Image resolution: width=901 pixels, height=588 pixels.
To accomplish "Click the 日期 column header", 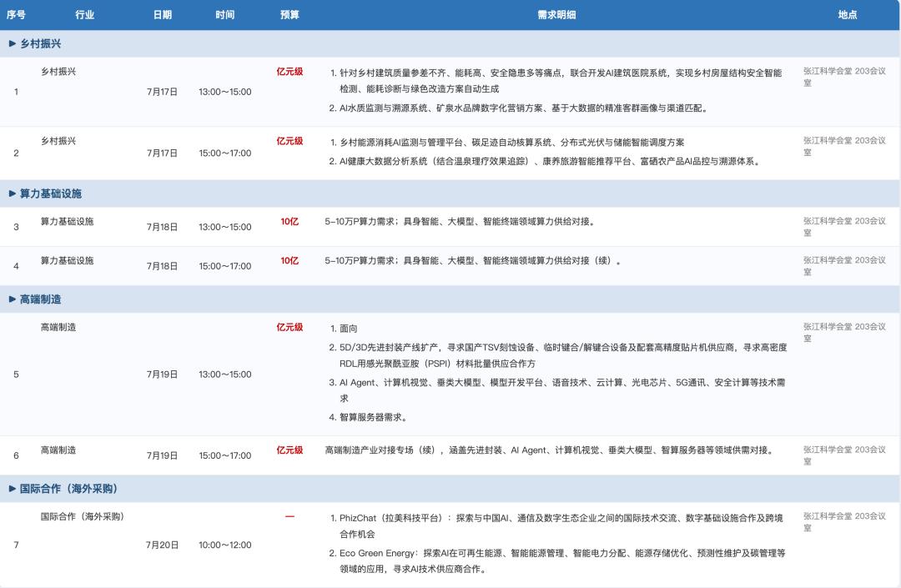I will point(163,15).
